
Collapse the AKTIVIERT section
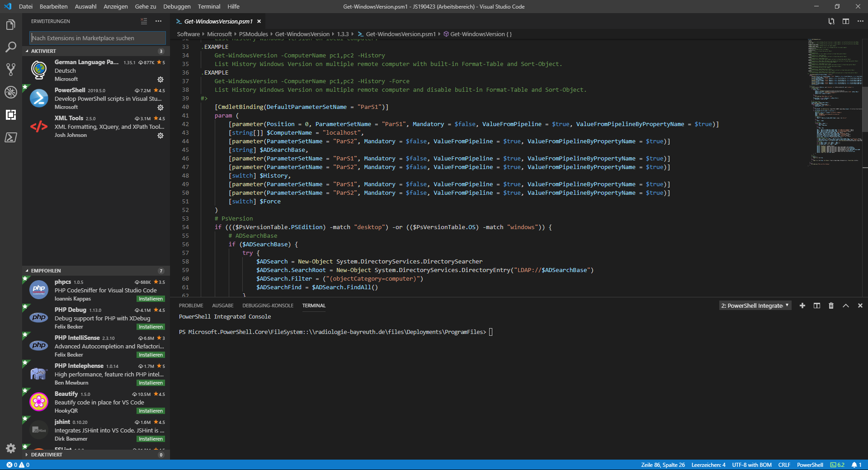[96, 51]
